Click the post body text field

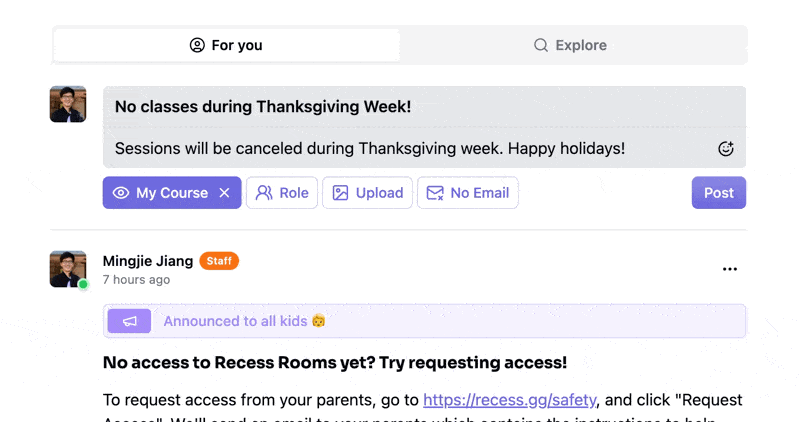(x=400, y=149)
